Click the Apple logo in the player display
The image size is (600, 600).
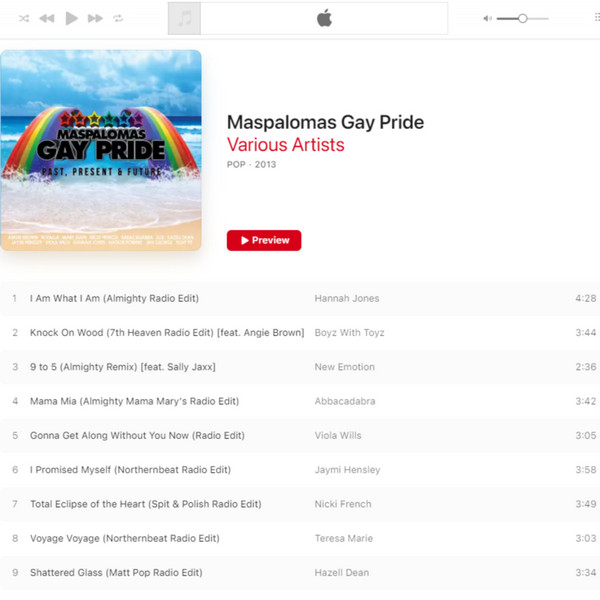coord(324,18)
